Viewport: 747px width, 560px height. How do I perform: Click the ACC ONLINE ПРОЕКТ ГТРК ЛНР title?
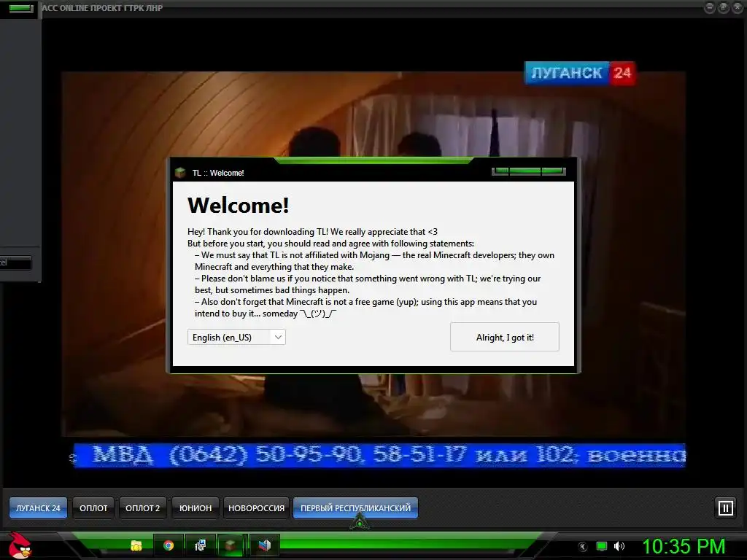point(102,7)
